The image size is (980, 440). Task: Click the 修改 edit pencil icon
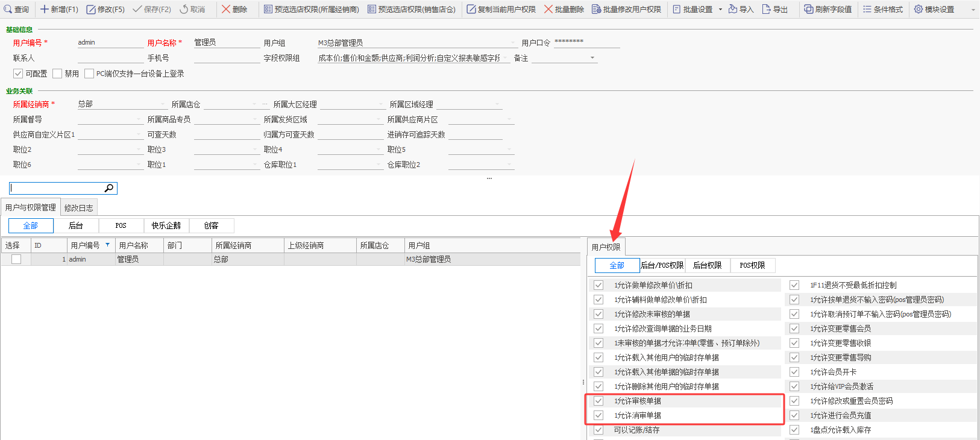[x=91, y=9]
